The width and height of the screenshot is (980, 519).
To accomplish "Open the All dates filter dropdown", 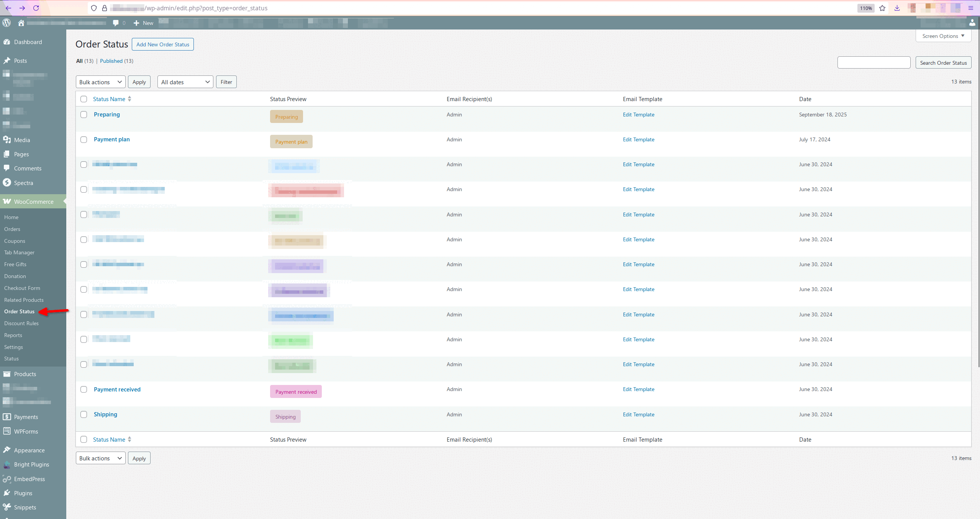I will (x=185, y=82).
